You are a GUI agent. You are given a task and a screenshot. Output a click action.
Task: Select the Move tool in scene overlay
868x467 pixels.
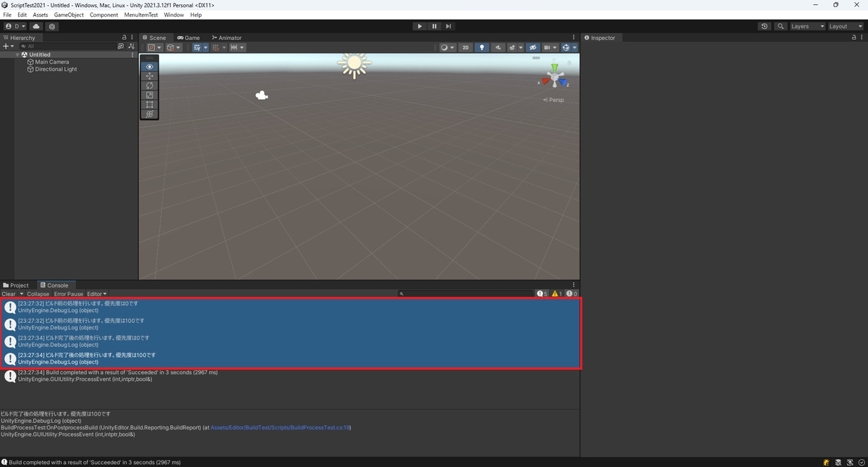coord(150,76)
